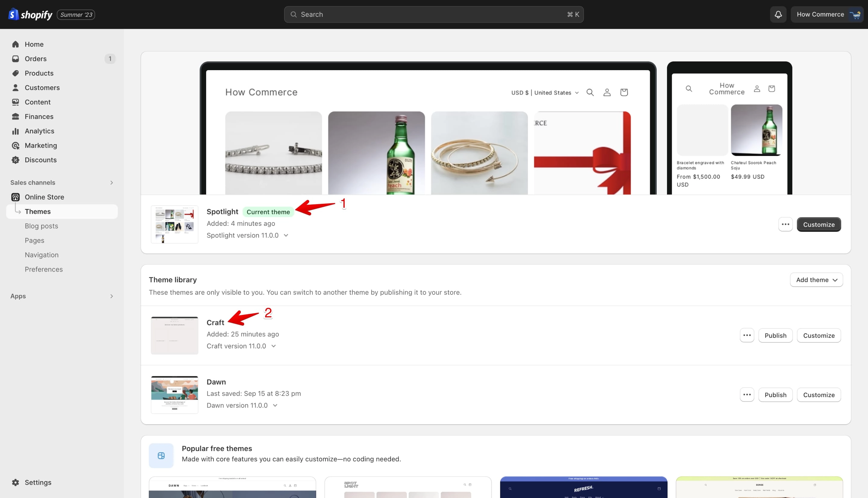
Task: Click the Settings gear icon
Action: (15, 482)
